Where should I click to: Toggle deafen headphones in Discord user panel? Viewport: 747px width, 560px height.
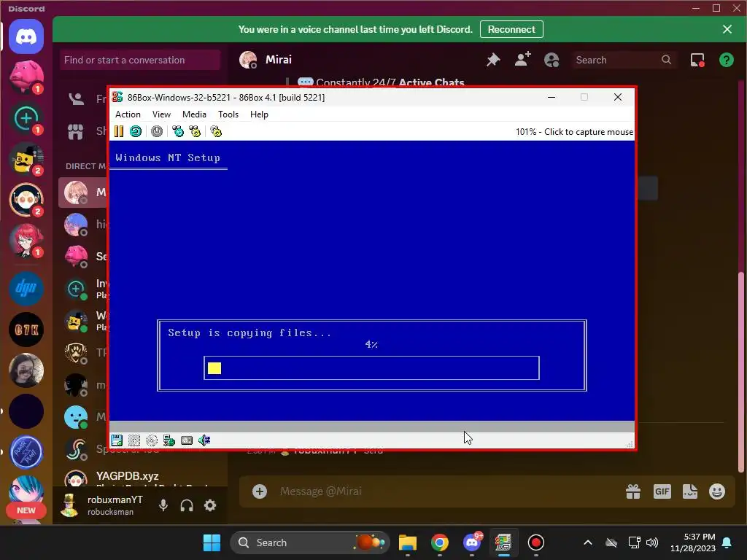(x=187, y=505)
